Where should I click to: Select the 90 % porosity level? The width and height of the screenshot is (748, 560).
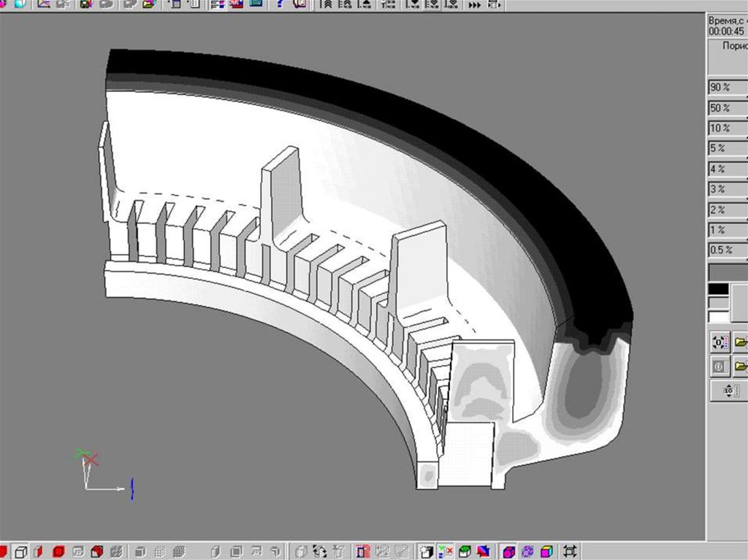727,88
